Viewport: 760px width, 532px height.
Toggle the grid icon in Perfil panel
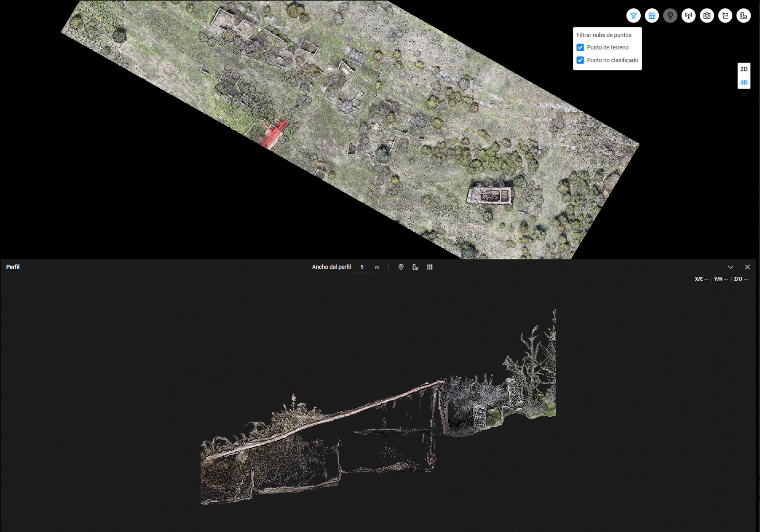pyautogui.click(x=430, y=267)
